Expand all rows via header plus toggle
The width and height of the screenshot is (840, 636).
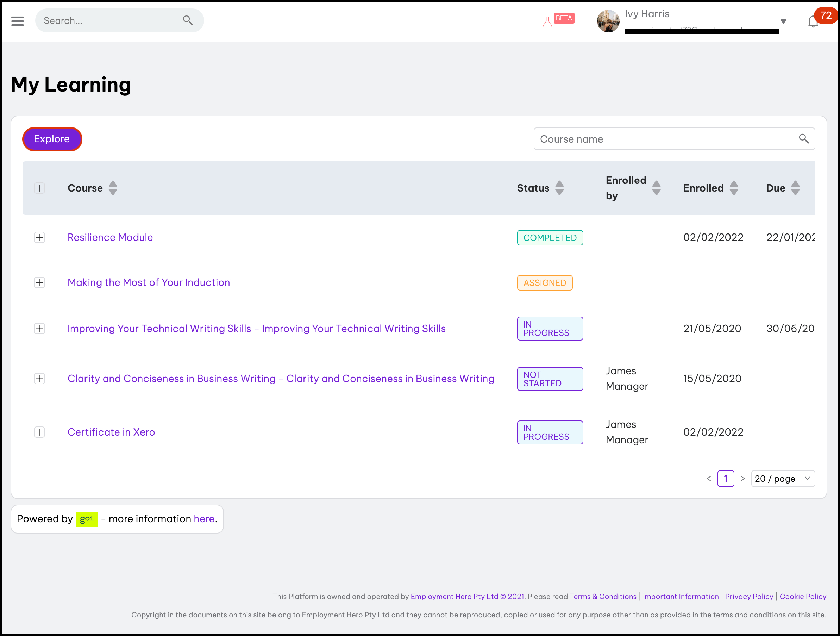click(39, 188)
